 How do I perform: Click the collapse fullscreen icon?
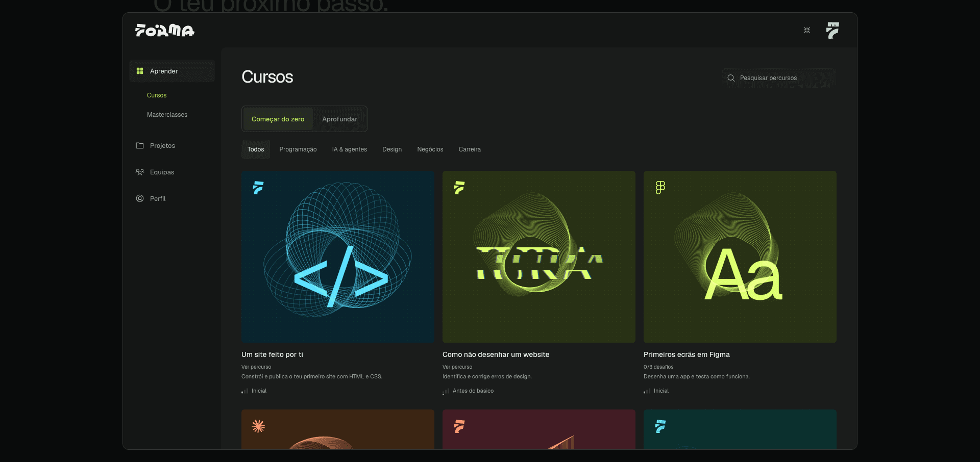(x=807, y=31)
